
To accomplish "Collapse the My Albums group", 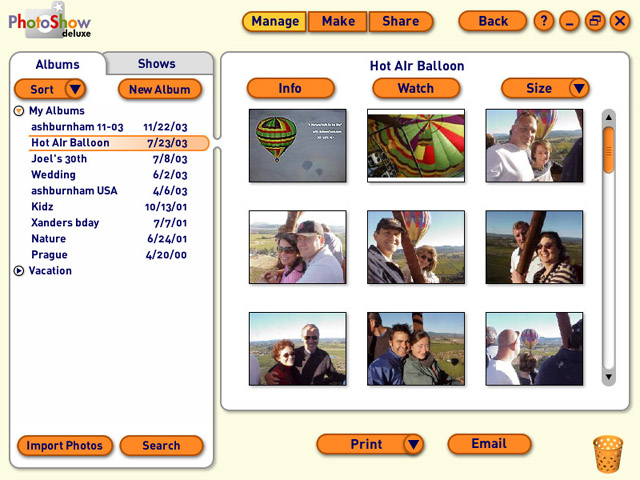I will click(19, 111).
